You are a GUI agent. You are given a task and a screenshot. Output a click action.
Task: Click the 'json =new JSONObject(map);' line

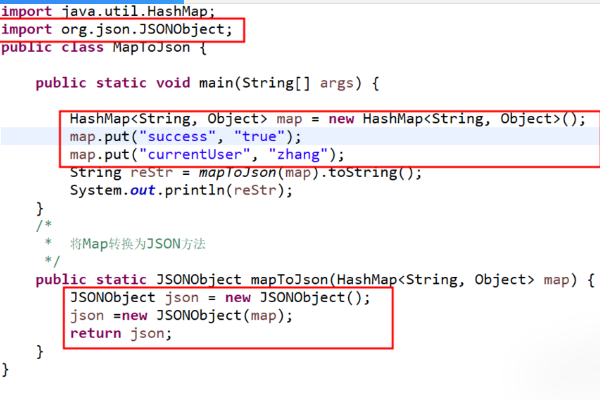[181, 316]
